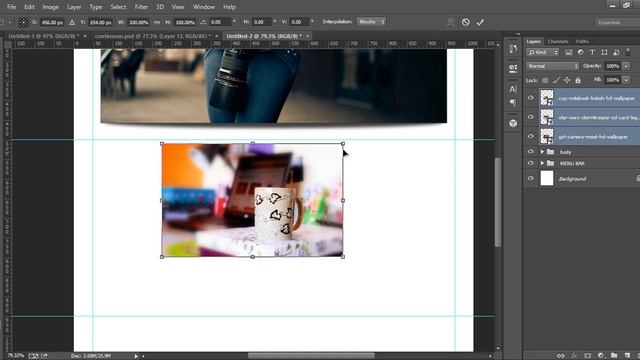Filter layers by type layers icon
This screenshot has width=640, height=360.
click(x=592, y=52)
